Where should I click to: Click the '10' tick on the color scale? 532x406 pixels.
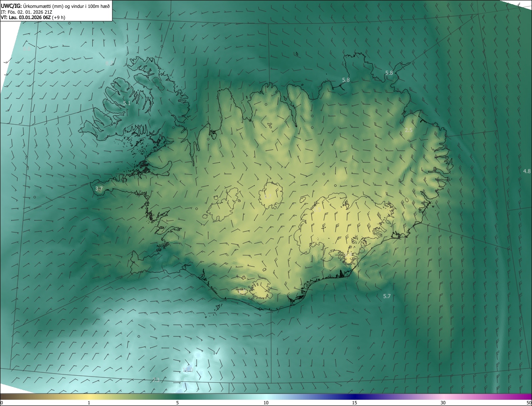(266, 403)
